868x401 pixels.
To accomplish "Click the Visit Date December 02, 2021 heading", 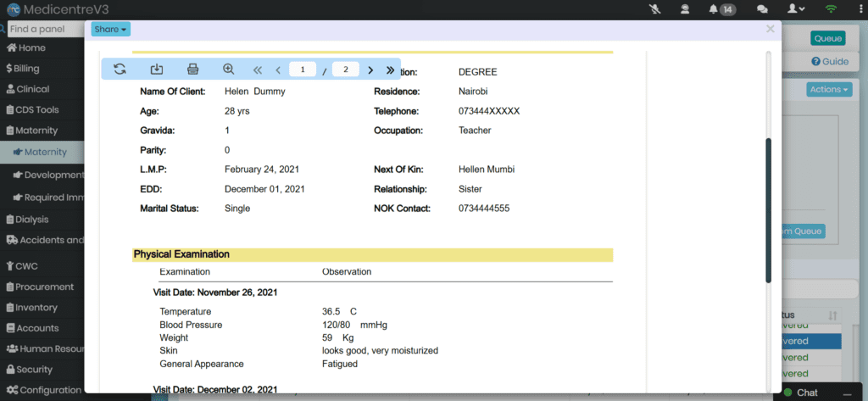I will click(215, 389).
